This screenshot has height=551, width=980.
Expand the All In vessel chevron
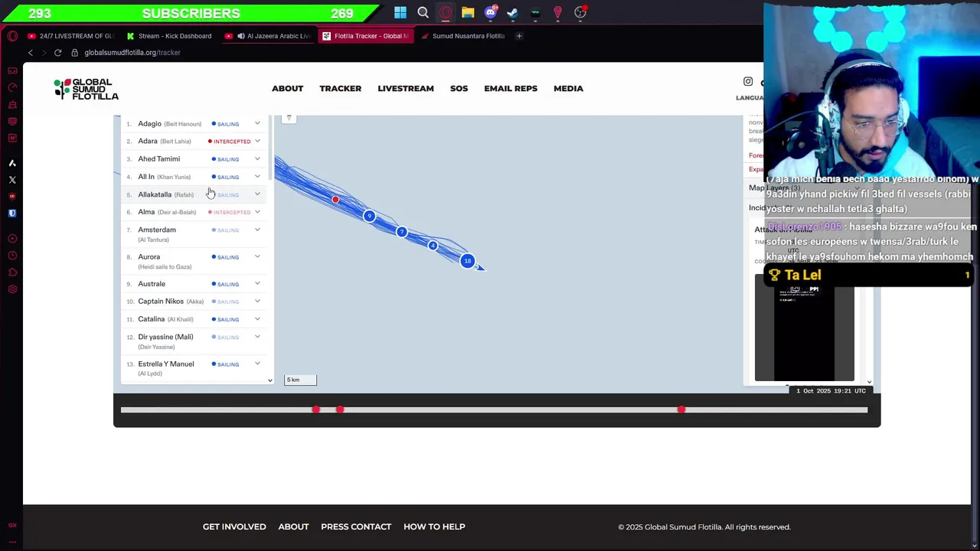click(x=257, y=177)
